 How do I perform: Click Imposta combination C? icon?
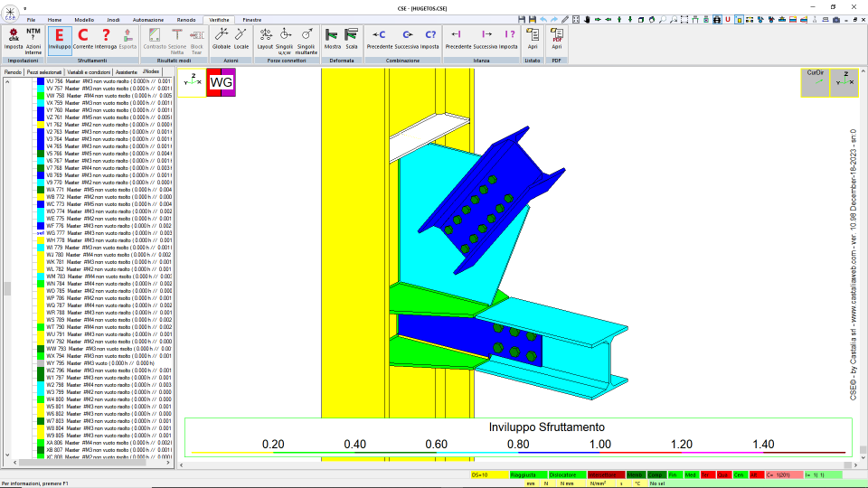click(x=429, y=40)
